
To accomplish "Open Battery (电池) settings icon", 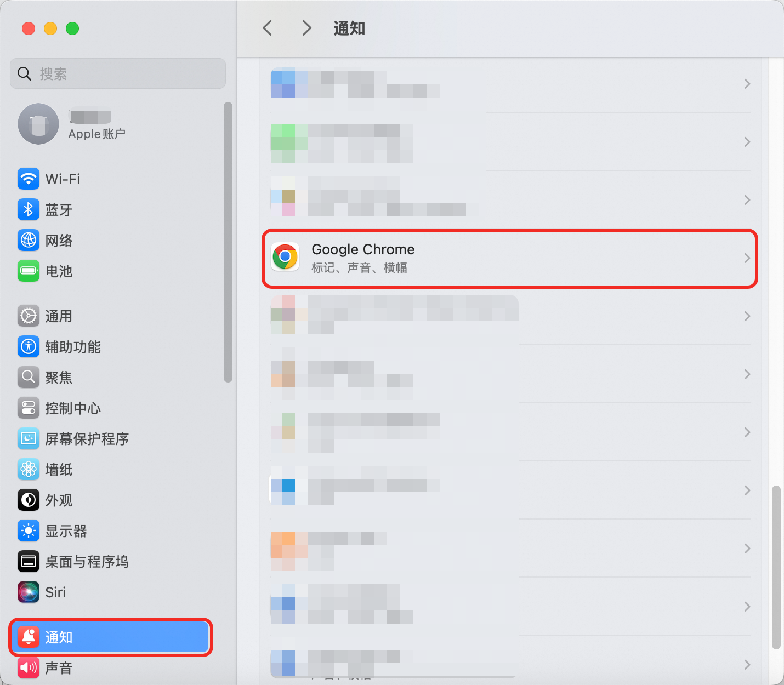I will pos(29,271).
